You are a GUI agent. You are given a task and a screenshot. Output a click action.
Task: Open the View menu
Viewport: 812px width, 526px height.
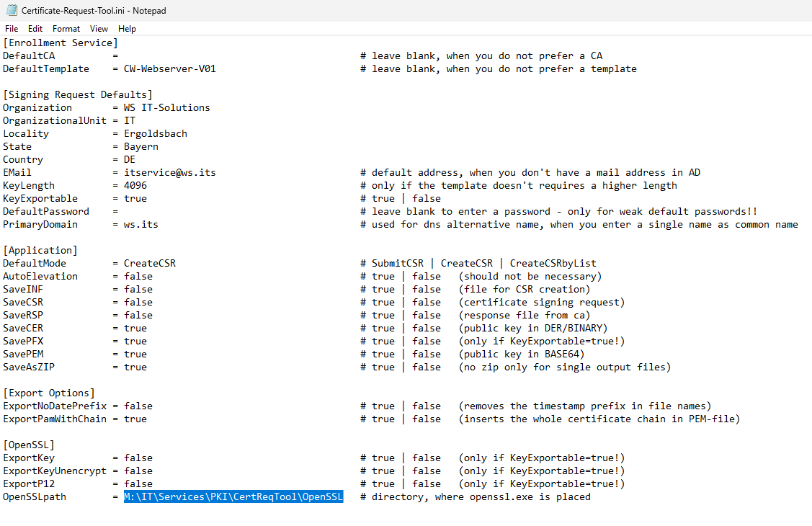coord(99,29)
